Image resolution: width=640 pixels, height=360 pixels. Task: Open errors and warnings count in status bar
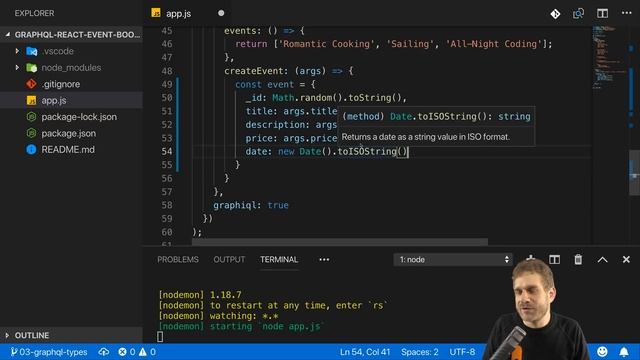[137, 352]
